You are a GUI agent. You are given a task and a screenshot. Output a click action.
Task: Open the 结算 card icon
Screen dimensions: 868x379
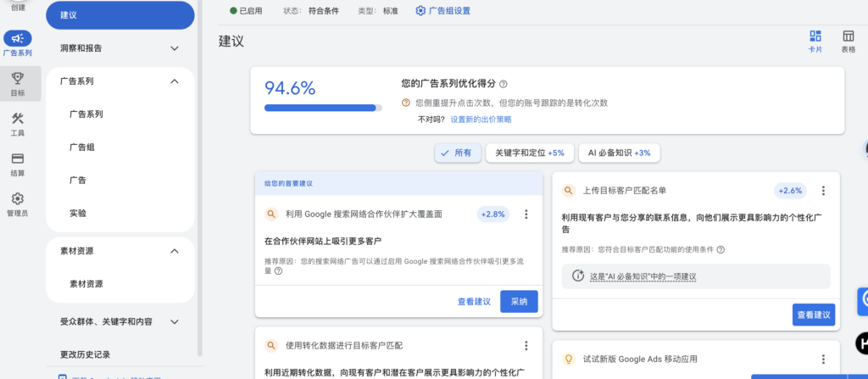click(x=18, y=159)
